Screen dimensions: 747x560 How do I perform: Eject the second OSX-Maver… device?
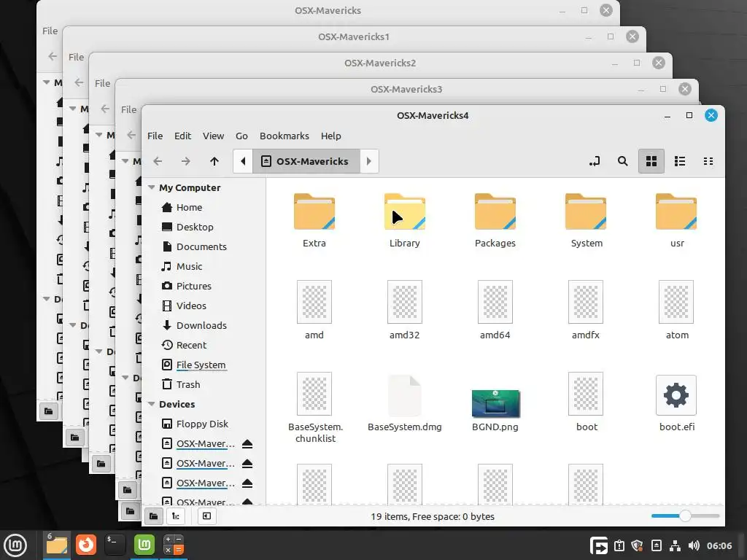pos(247,463)
